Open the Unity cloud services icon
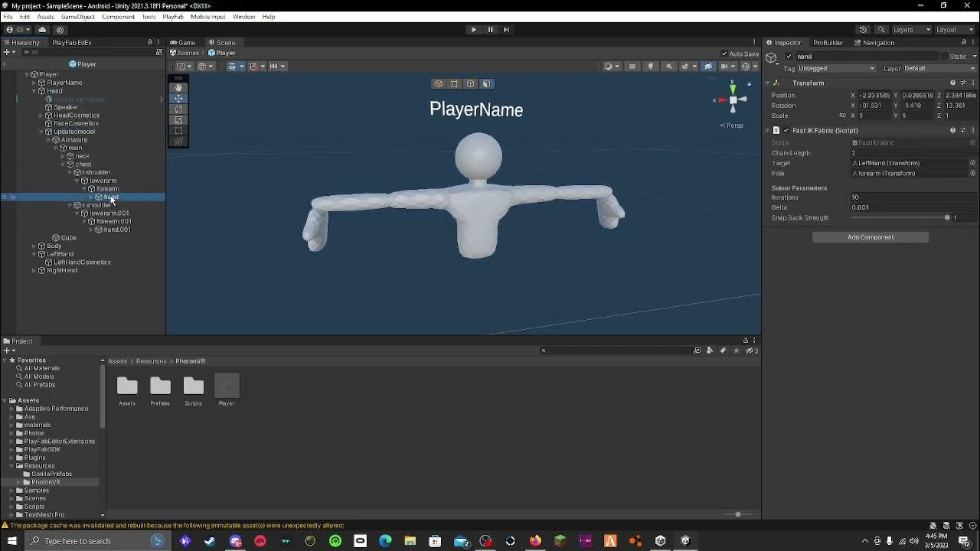Screen dimensions: 980x551 coord(41,29)
